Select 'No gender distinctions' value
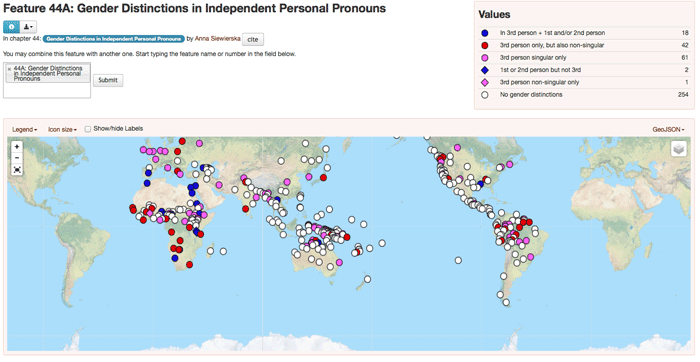This screenshot has width=700, height=362. click(531, 95)
